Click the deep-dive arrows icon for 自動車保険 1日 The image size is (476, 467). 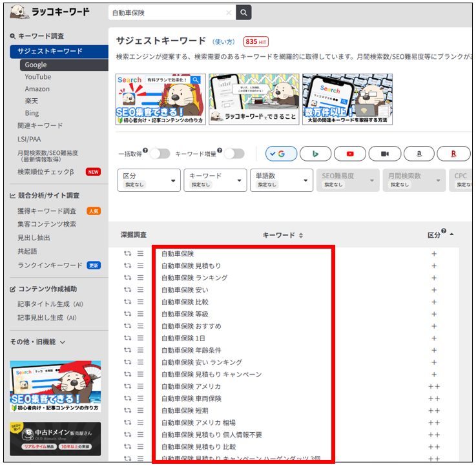pos(127,338)
